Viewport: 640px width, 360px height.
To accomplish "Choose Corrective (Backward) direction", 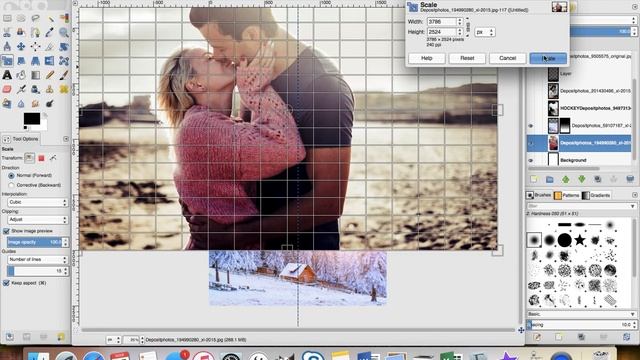I will click(x=11, y=185).
